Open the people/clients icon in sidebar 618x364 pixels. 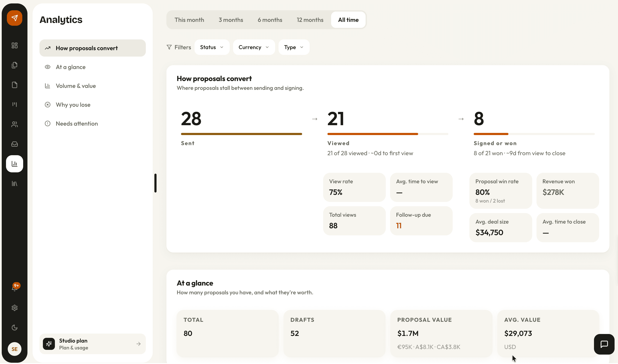click(15, 124)
